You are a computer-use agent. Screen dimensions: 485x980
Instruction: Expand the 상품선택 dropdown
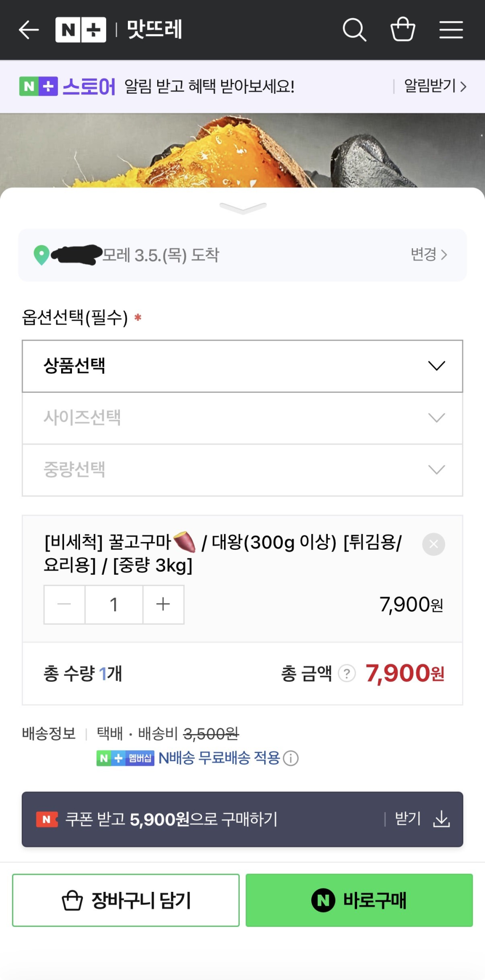(x=242, y=366)
